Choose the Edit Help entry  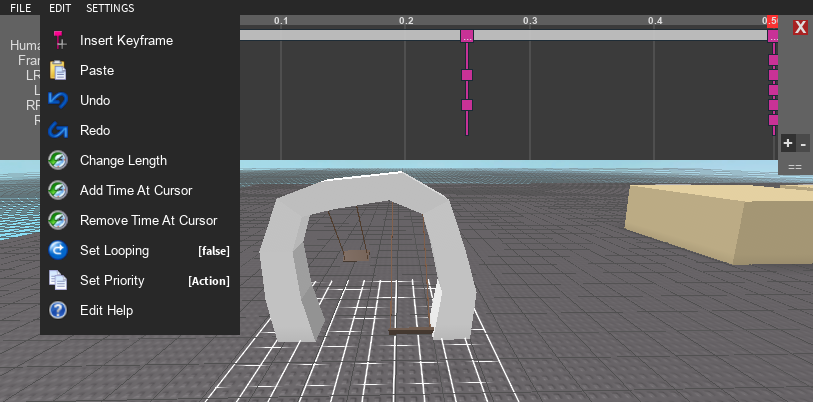140,310
